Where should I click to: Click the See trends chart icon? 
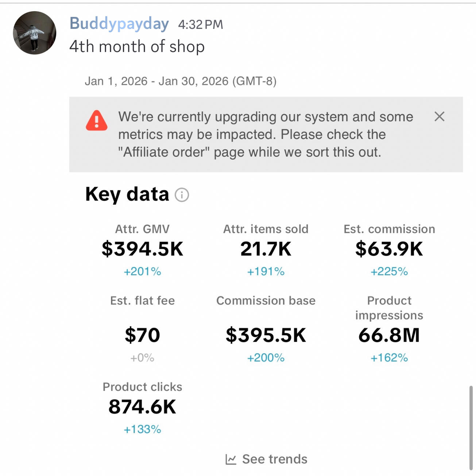click(x=231, y=459)
